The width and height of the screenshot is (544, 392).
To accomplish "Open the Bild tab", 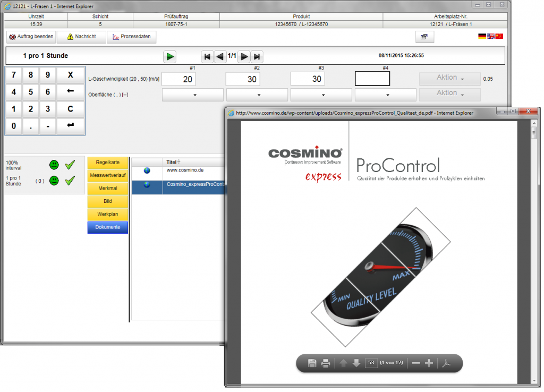I will click(107, 201).
